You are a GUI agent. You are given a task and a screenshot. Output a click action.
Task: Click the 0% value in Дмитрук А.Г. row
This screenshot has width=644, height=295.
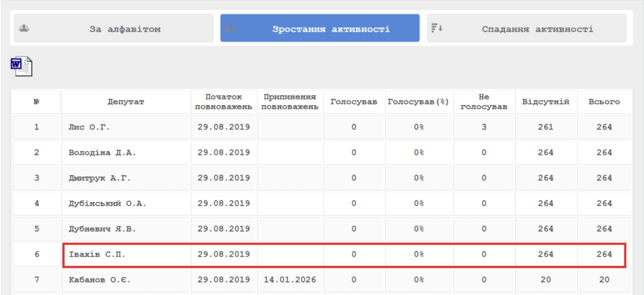coord(418,178)
